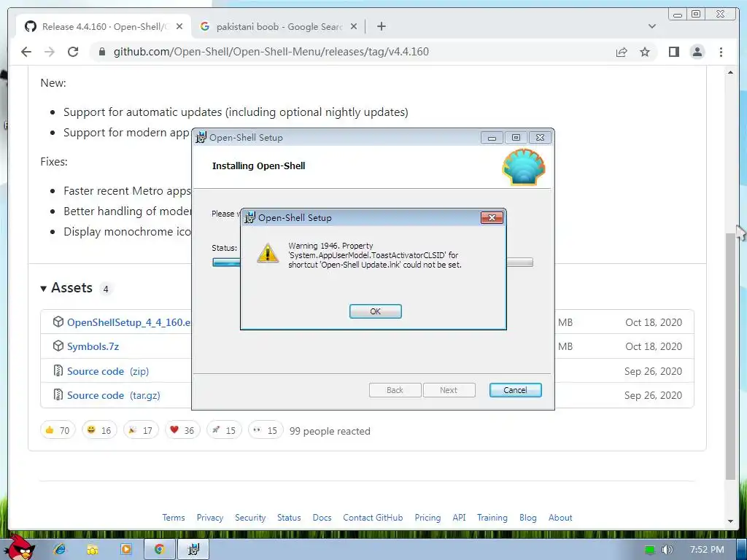Download Source code (tar.gz)

(113, 395)
